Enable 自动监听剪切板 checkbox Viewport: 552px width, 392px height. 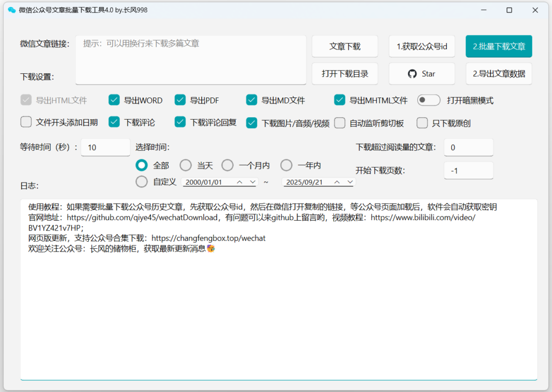click(x=340, y=123)
